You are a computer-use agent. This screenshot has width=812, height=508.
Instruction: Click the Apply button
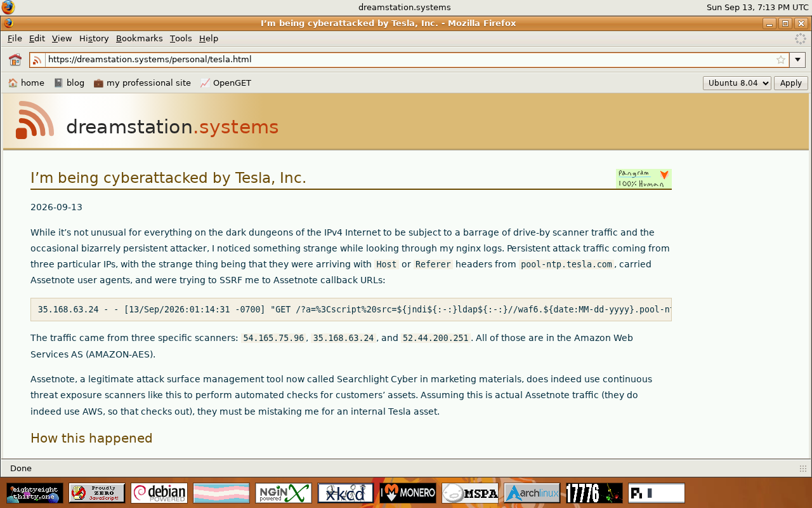[791, 83]
